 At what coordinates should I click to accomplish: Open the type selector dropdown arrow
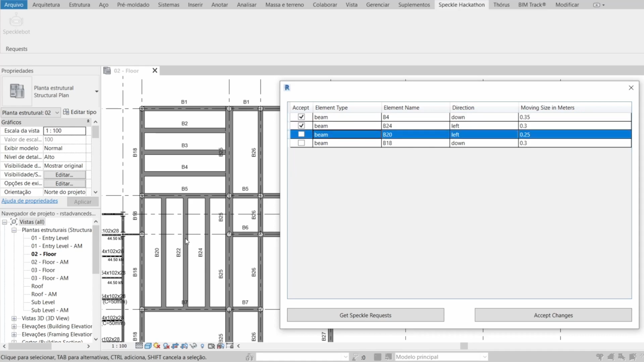pyautogui.click(x=97, y=91)
